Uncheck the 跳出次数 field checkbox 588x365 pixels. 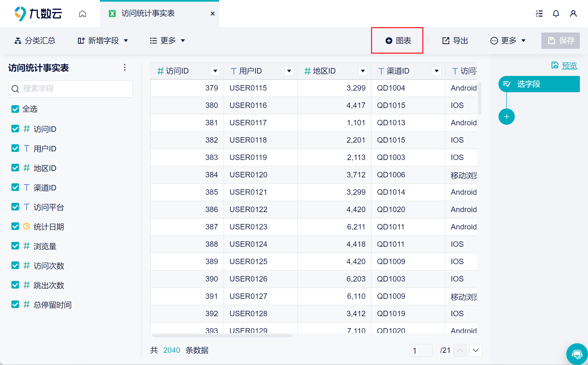coord(15,285)
